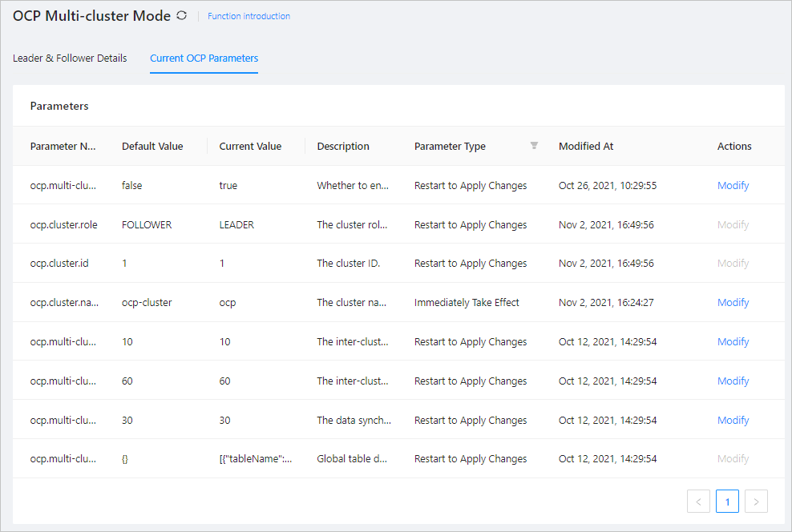The image size is (792, 532).
Task: Click the truncated Parameter N... column header
Action: [63, 146]
